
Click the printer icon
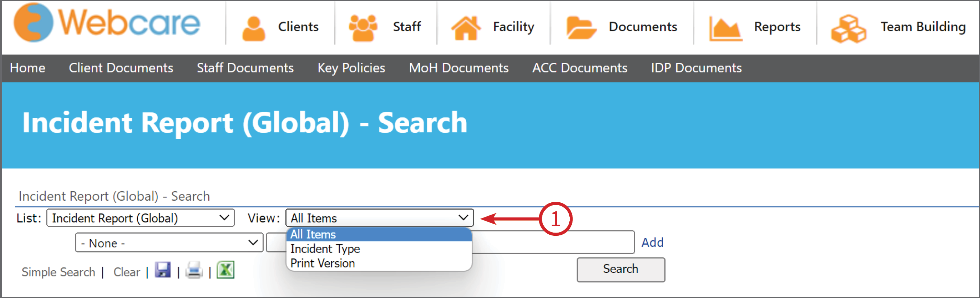click(194, 270)
